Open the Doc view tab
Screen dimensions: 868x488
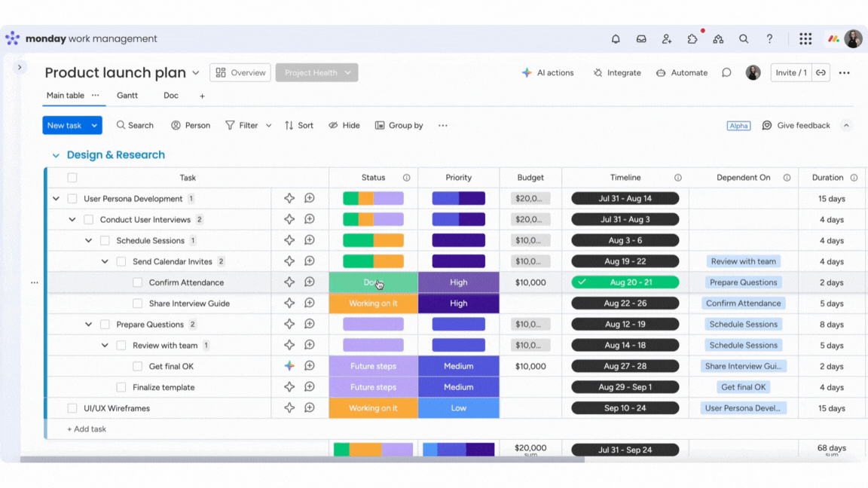coord(171,96)
